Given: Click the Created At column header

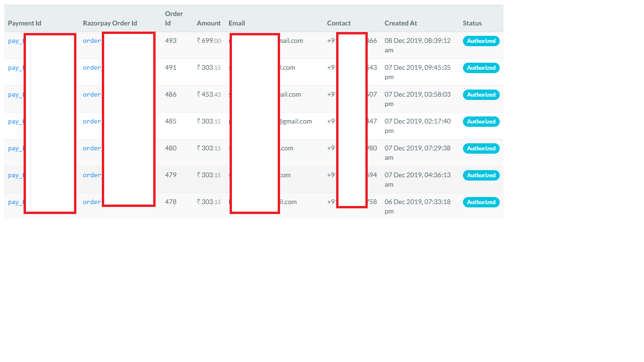Looking at the screenshot, I should click(x=401, y=23).
